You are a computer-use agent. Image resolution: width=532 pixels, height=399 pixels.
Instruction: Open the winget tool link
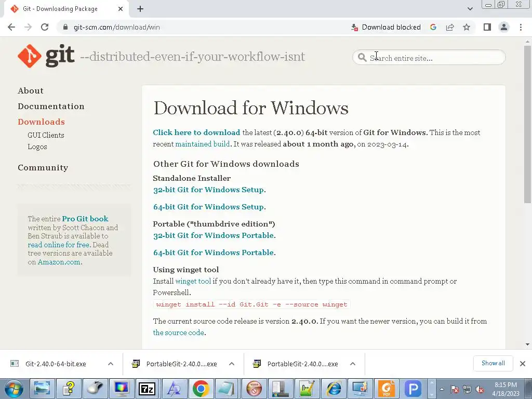point(193,281)
